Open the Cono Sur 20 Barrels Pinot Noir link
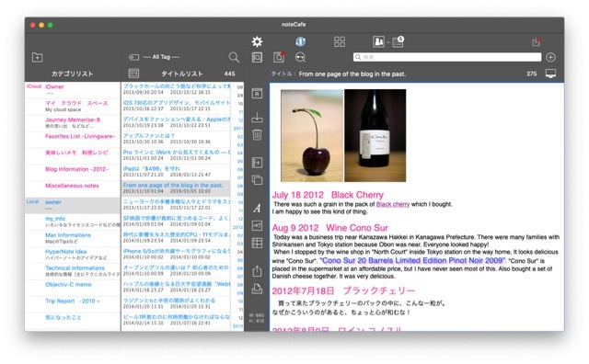Screen dimensions: 589x364 pyautogui.click(x=413, y=260)
